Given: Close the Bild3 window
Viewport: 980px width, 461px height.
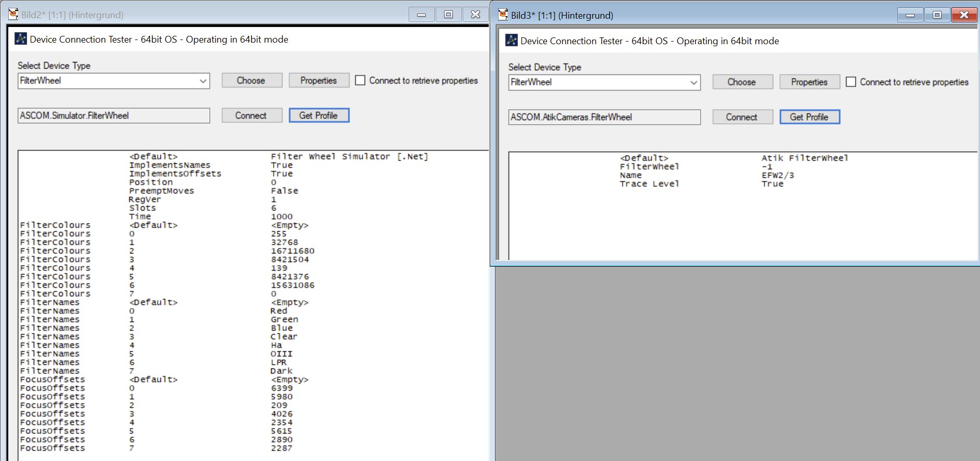Looking at the screenshot, I should point(964,15).
